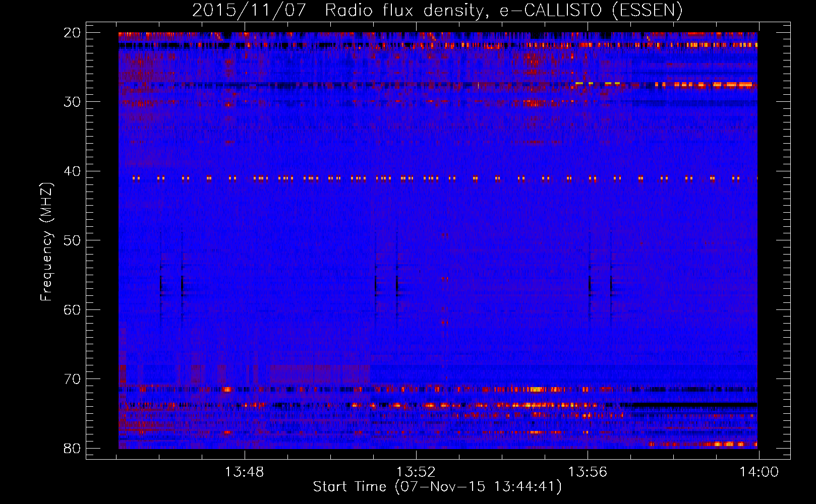Image resolution: width=816 pixels, height=504 pixels.
Task: Click the "13:48" time tick label
Action: tap(245, 472)
